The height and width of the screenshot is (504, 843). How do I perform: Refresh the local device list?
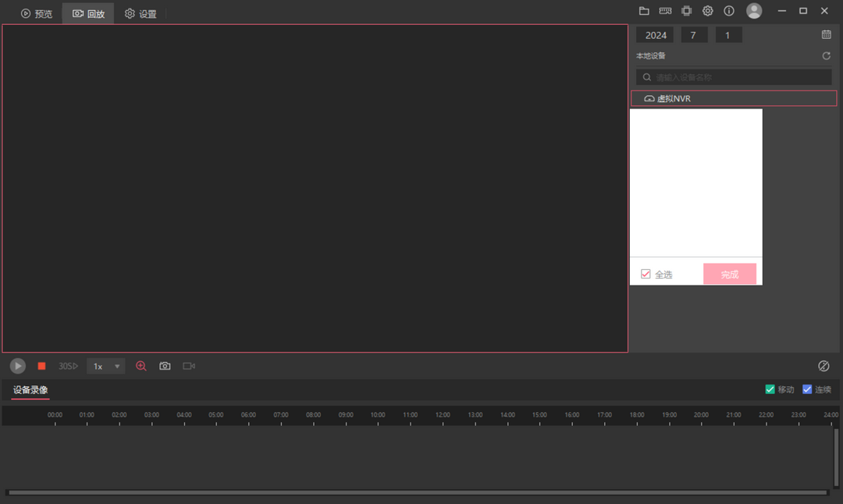click(827, 56)
